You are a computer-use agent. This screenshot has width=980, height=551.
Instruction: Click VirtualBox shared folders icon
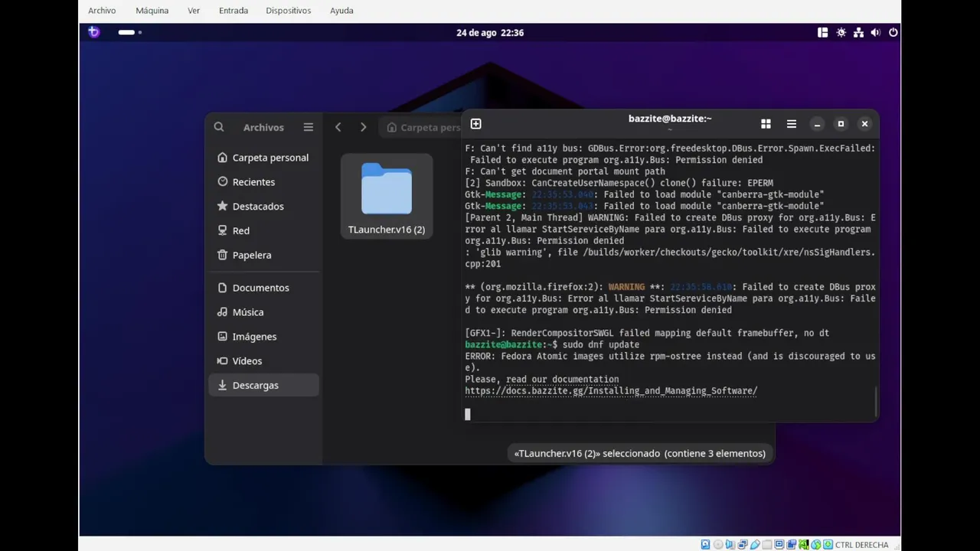[767, 544]
